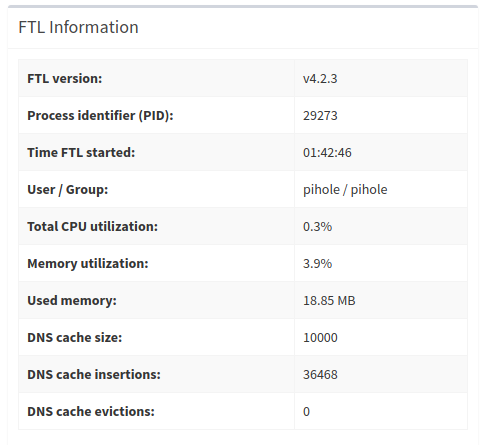Select the Time FTL started label
The height and width of the screenshot is (445, 483).
pos(81,153)
